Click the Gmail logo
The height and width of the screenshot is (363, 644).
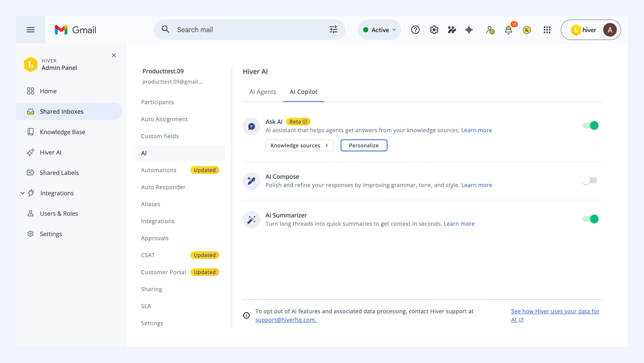(x=75, y=30)
